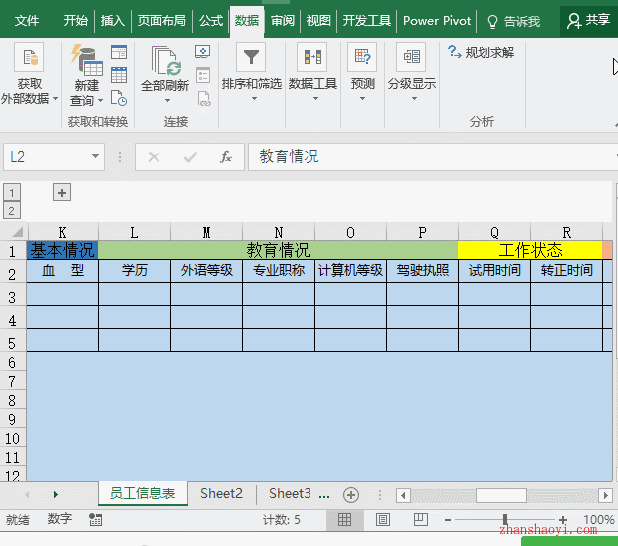Select row 3 header

[x=13, y=296]
